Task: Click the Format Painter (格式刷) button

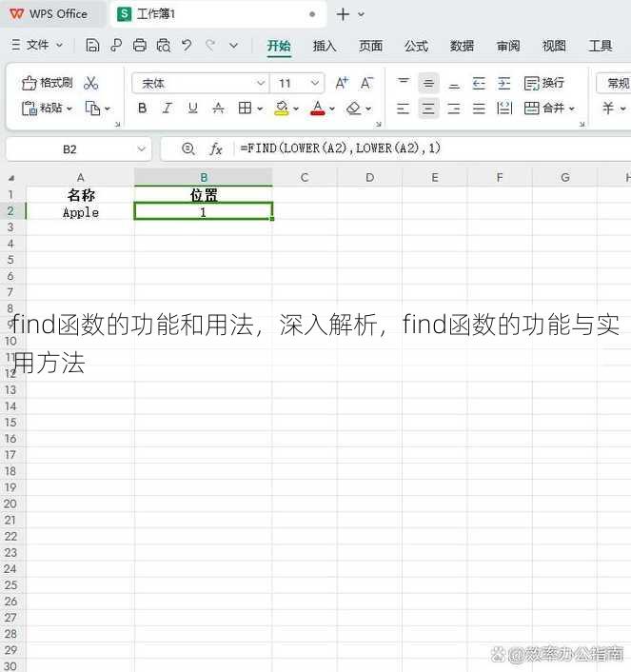Action: pos(48,83)
